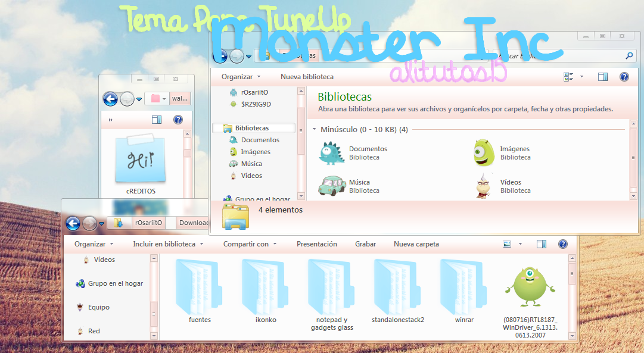Click search magnifier in Bibliotecas window
Viewport: 644px width, 353px height.
click(629, 55)
